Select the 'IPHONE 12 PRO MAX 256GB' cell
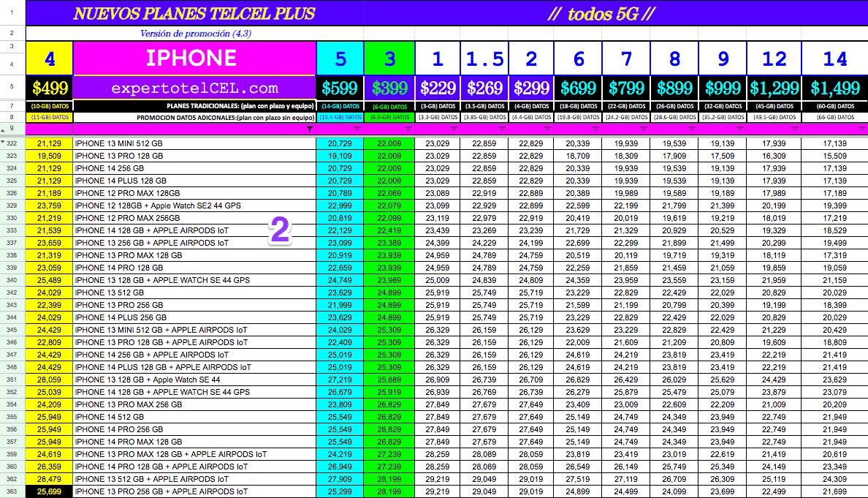This screenshot has width=868, height=498. click(194, 218)
